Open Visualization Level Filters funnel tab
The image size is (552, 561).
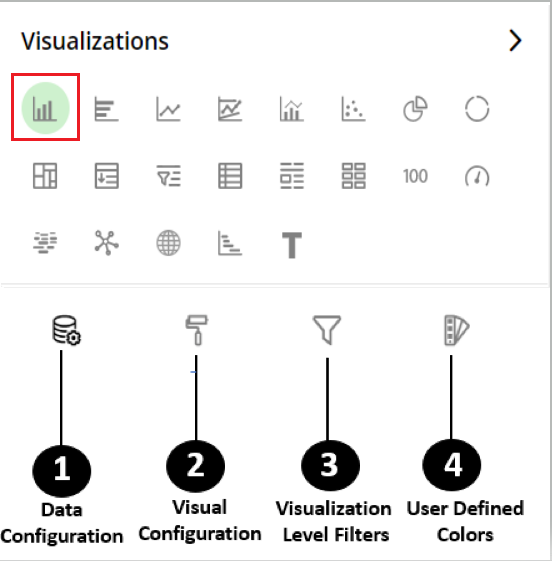pyautogui.click(x=327, y=330)
